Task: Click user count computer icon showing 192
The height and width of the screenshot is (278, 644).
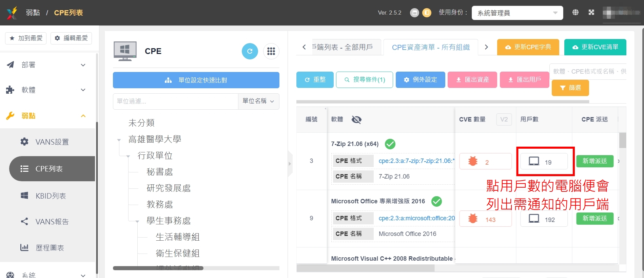Action: (544, 219)
